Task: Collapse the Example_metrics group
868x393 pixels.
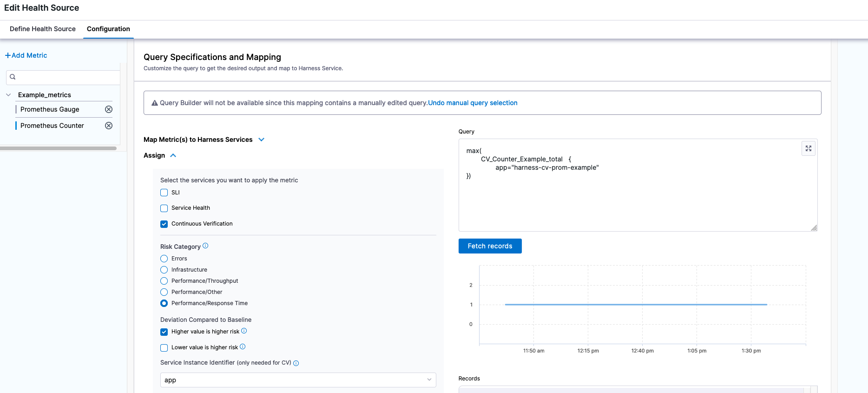Action: 8,95
